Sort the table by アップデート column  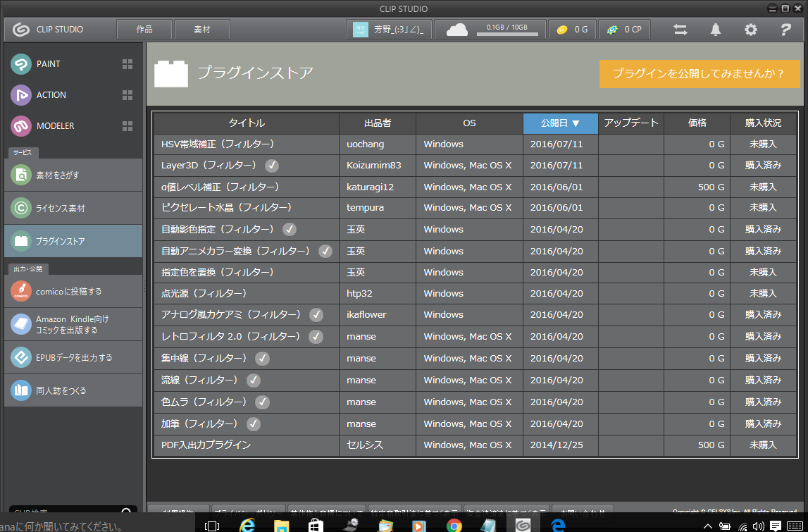point(631,123)
